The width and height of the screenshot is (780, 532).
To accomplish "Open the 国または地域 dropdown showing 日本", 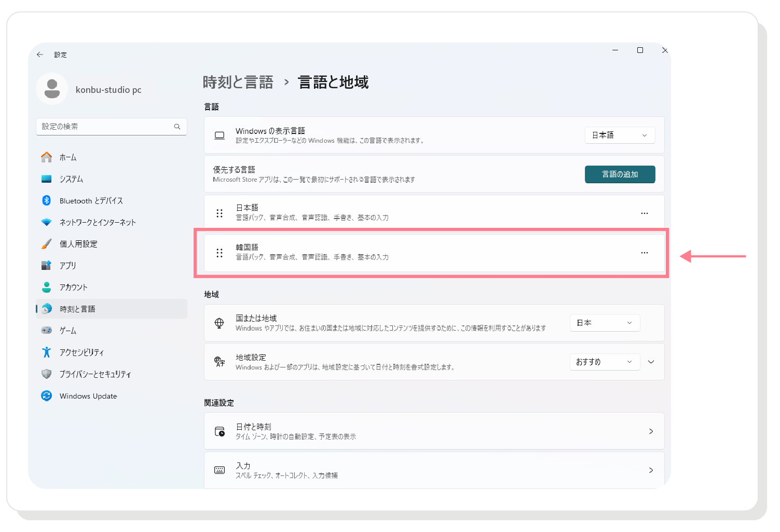I will (x=605, y=323).
